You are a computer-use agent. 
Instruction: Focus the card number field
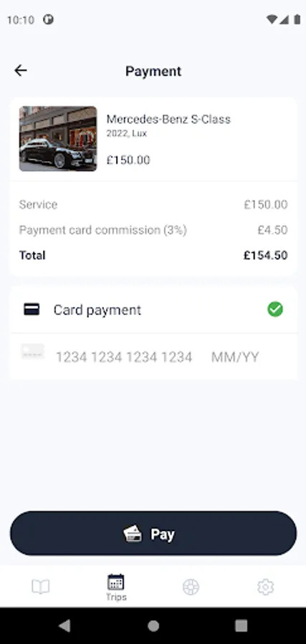tap(124, 357)
